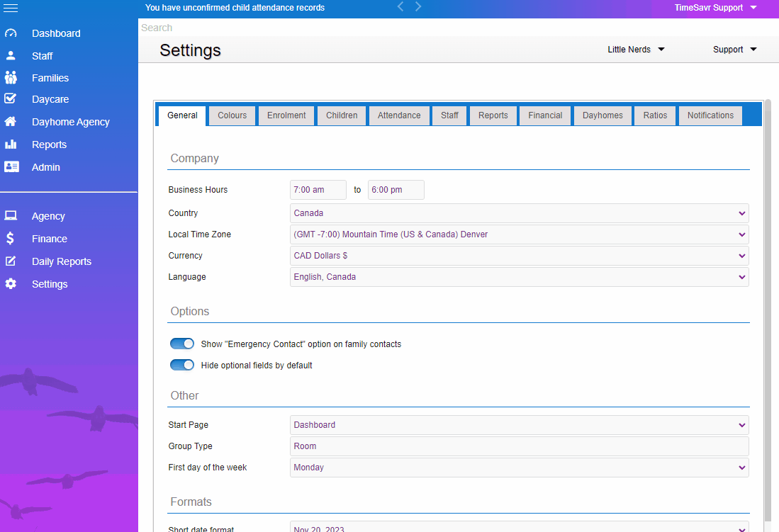The width and height of the screenshot is (779, 532).
Task: Click the business hours end time field
Action: pyautogui.click(x=396, y=190)
